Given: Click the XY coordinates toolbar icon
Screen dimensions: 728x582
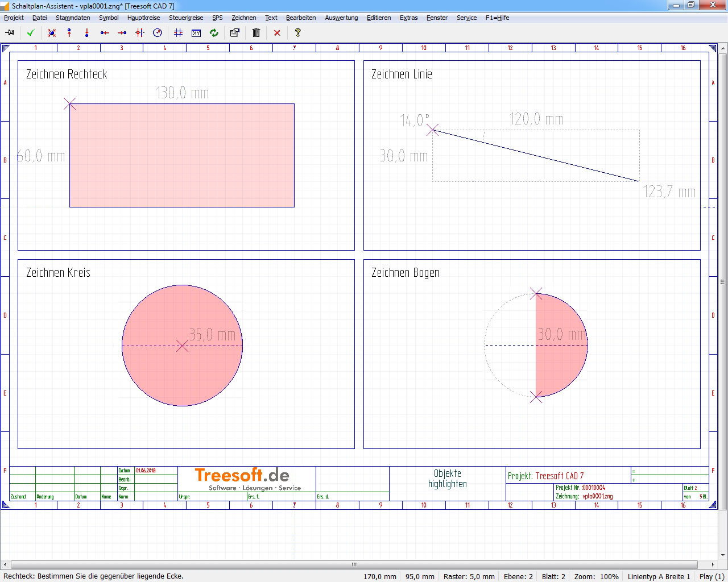Looking at the screenshot, I should [x=196, y=33].
